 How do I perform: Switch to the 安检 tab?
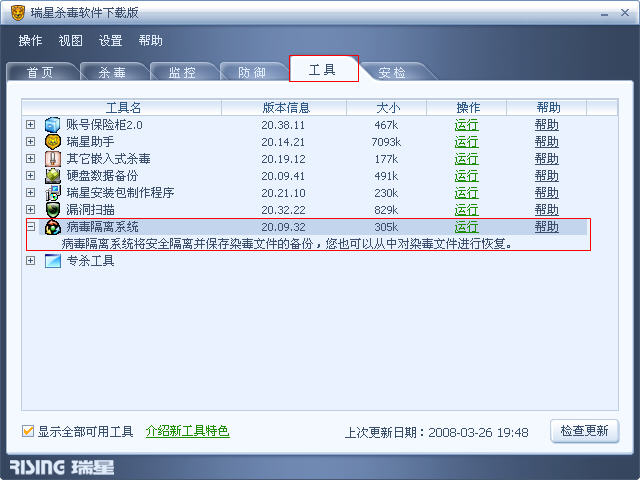(393, 72)
